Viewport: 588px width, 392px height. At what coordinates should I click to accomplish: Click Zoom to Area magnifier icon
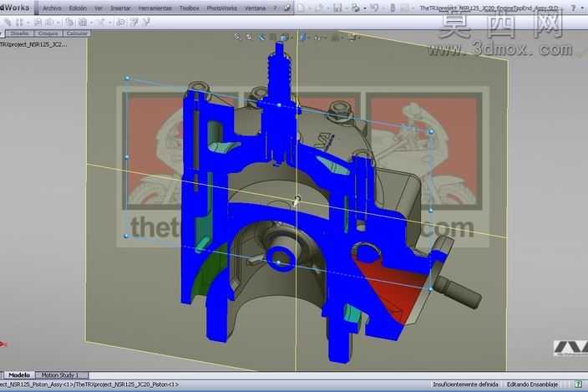249,37
